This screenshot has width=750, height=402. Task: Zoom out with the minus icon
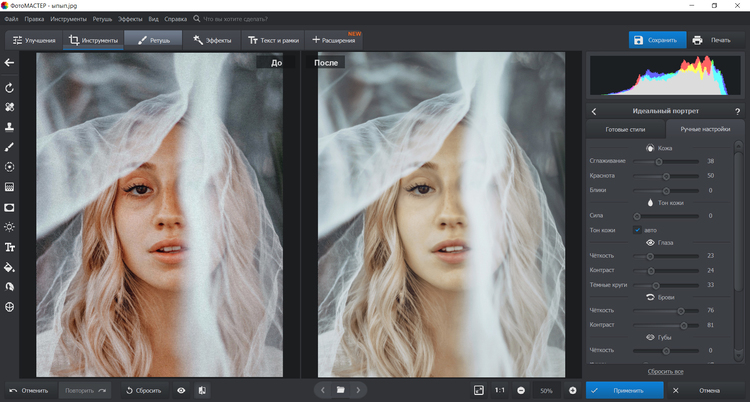pos(522,389)
